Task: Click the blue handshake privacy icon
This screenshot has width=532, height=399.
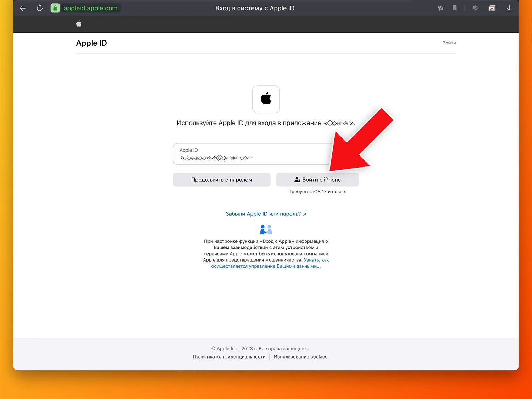Action: click(266, 230)
